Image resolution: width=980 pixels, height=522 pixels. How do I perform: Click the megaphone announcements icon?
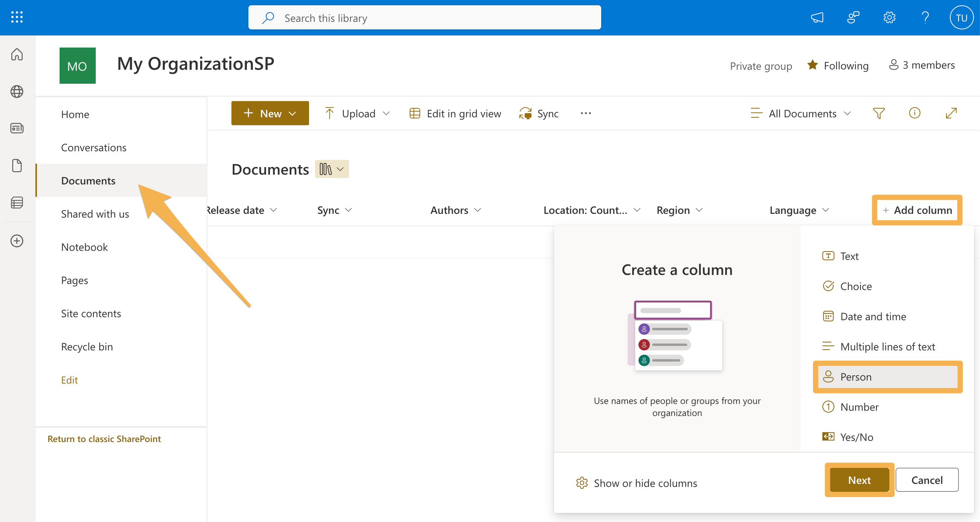coord(817,17)
